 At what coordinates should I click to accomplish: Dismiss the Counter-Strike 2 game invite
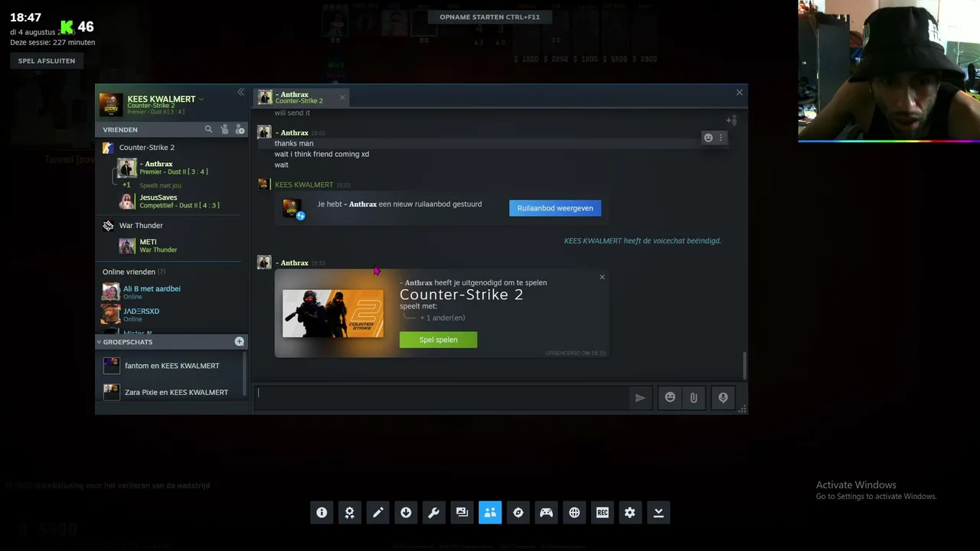click(602, 277)
